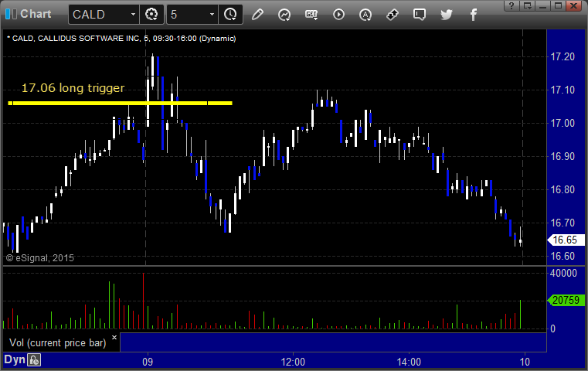The height and width of the screenshot is (371, 588).
Task: Click the Dyn time-scale mode label
Action: pyautogui.click(x=15, y=359)
